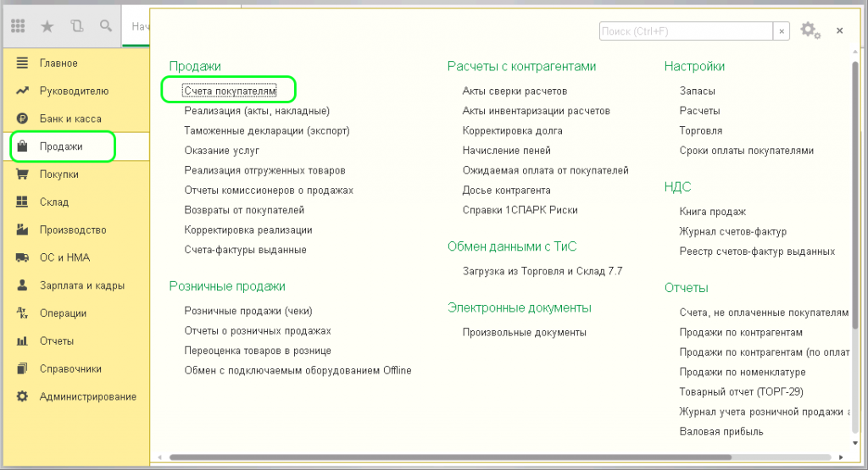The image size is (868, 470).
Task: Click the vertical scrollbar down arrow
Action: click(x=855, y=443)
